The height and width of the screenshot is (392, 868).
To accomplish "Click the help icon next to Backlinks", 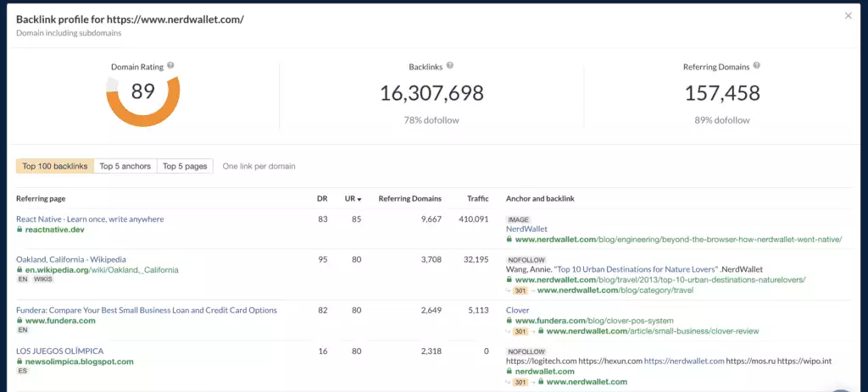I will pyautogui.click(x=450, y=65).
